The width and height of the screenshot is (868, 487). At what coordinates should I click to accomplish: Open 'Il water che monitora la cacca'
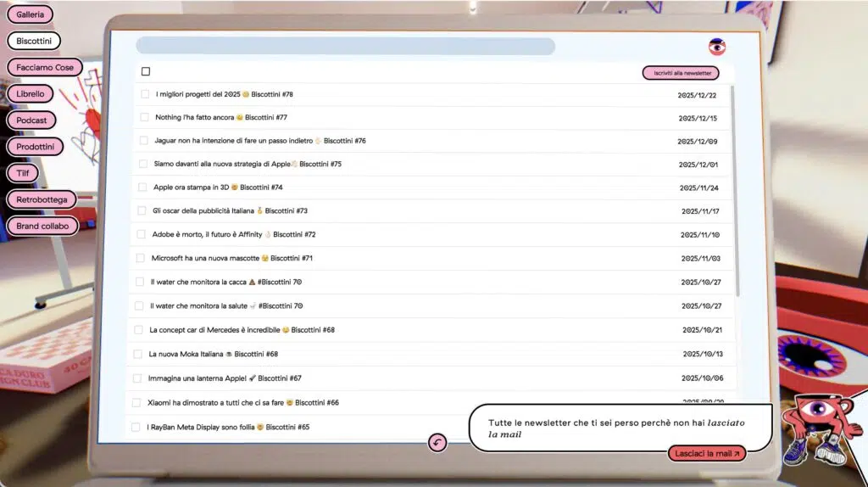[225, 282]
